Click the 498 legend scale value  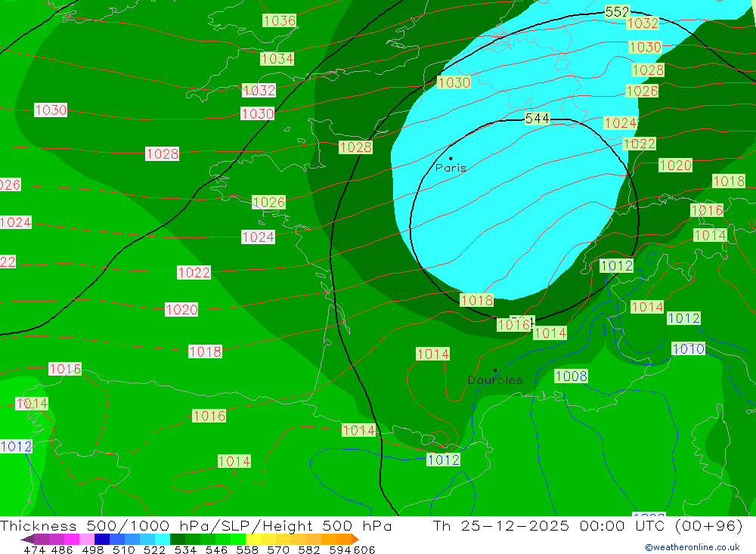(x=92, y=549)
